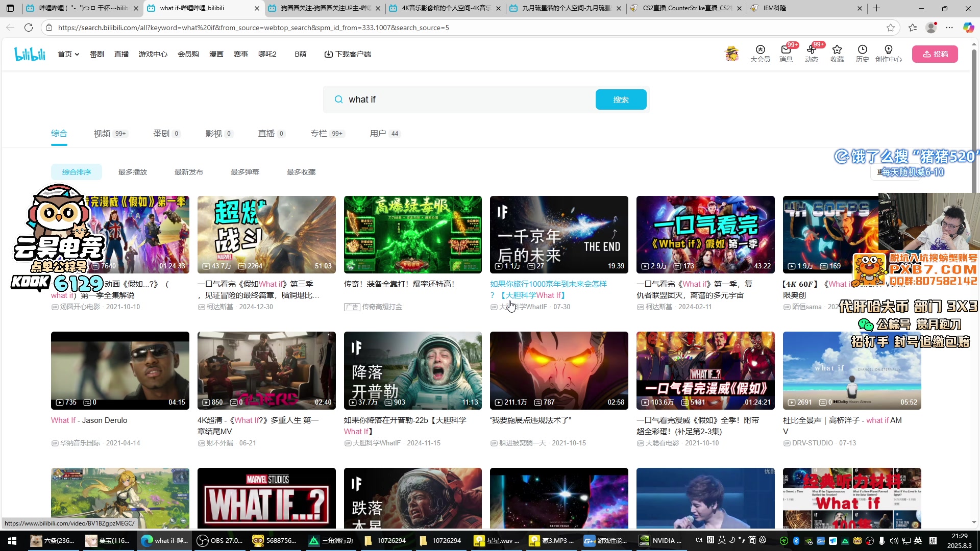Open 降落开普勒 video thumbnail

pos(413,370)
